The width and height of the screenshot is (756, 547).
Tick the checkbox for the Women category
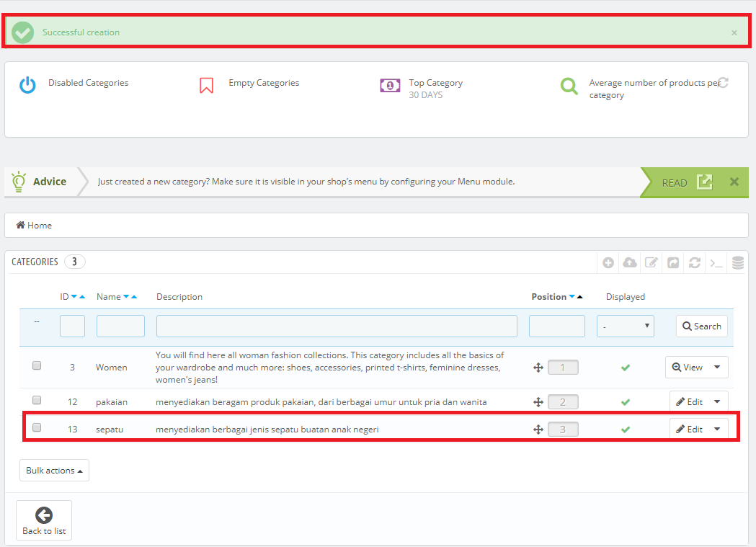click(37, 366)
